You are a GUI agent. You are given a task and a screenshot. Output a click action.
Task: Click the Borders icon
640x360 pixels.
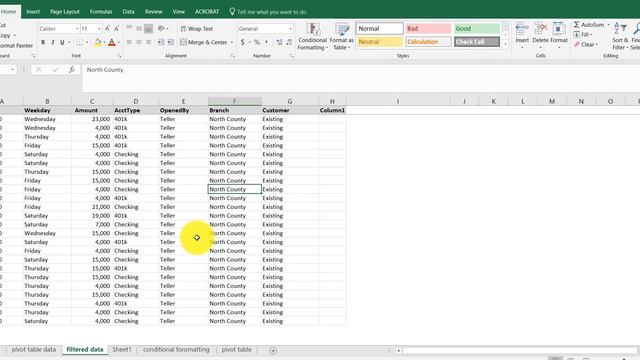coord(80,42)
